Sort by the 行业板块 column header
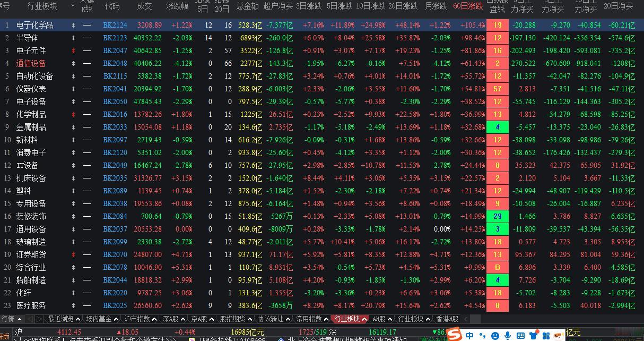Screen dimensions: 644x341 click(42, 6)
